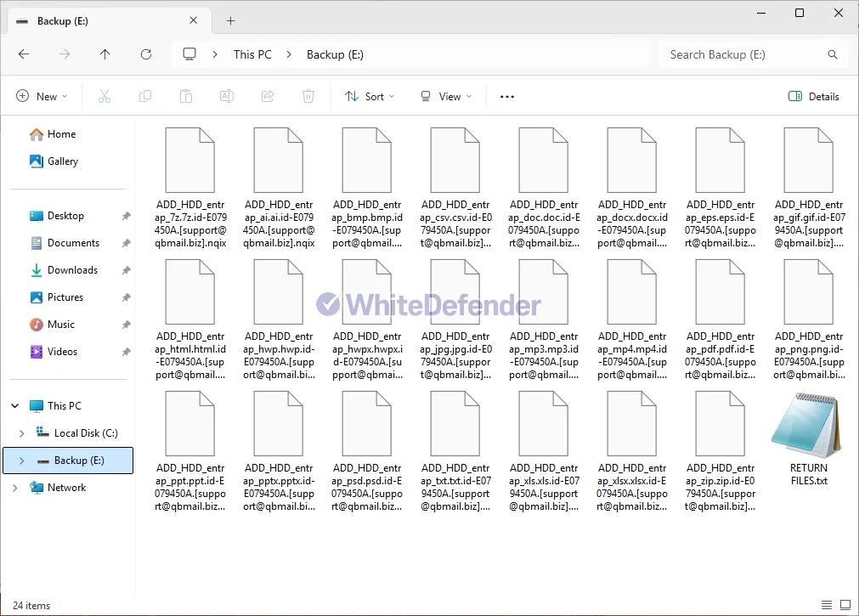Click the Paste clipboard icon
Viewport: 859px width, 616px height.
pos(186,97)
